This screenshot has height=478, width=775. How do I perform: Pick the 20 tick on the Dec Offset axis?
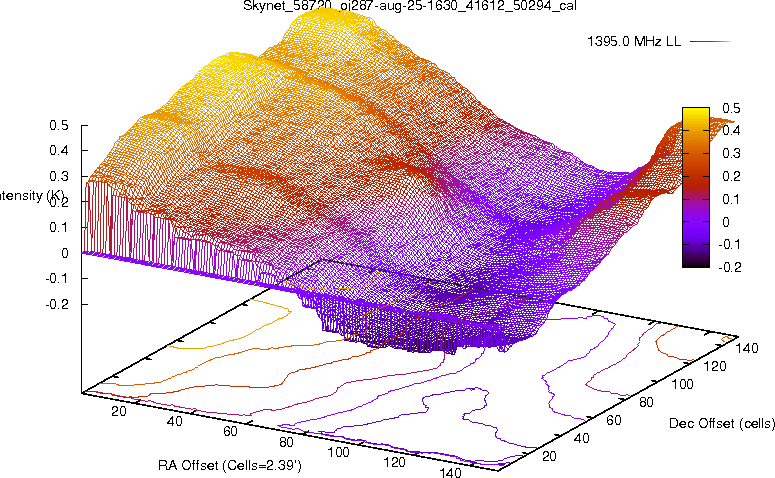pyautogui.click(x=549, y=456)
